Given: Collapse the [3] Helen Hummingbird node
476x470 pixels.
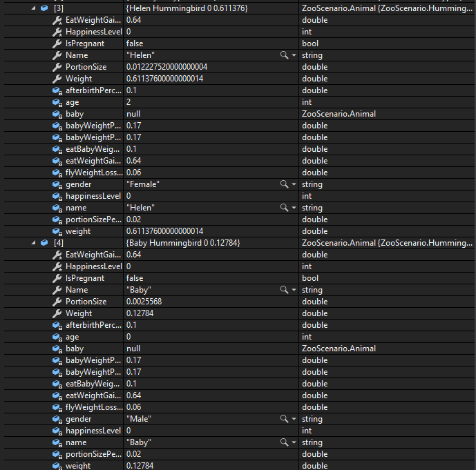Looking at the screenshot, I should (x=33, y=8).
